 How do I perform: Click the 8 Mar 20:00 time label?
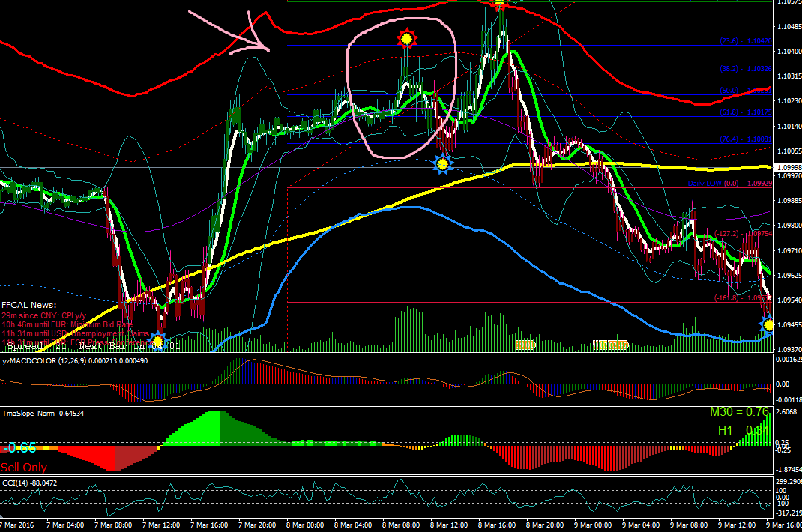(545, 525)
